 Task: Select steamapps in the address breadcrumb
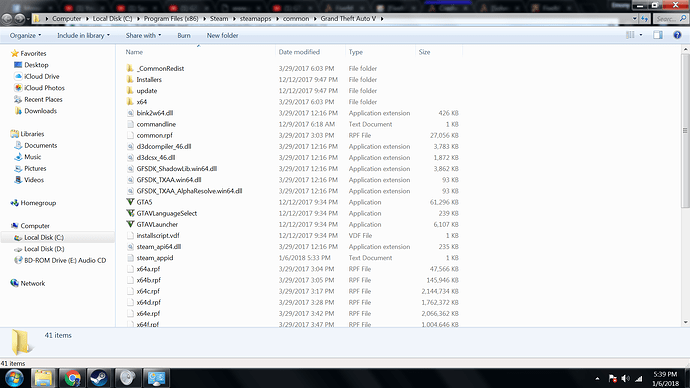click(x=255, y=18)
